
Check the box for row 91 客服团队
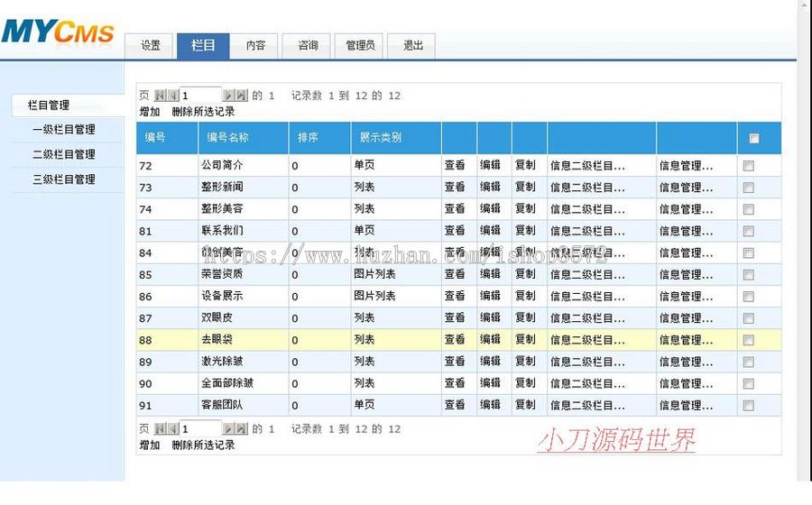pyautogui.click(x=748, y=405)
